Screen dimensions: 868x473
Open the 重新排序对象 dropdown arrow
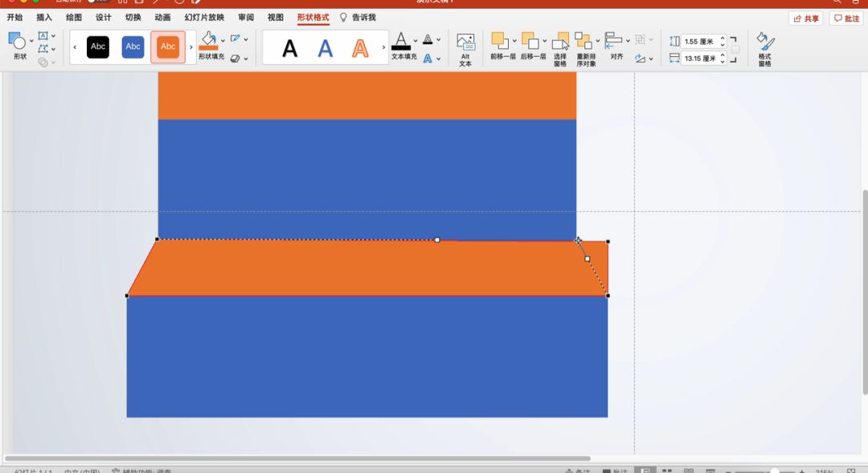click(x=598, y=40)
